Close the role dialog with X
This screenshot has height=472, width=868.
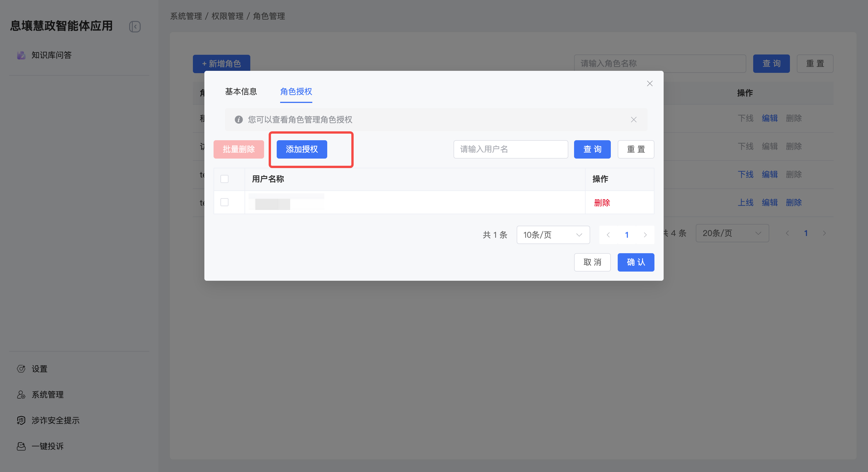[x=650, y=83]
